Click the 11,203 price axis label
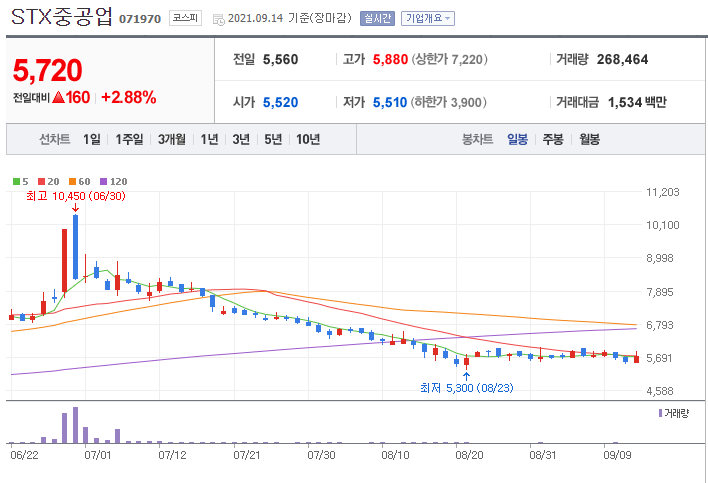 662,192
